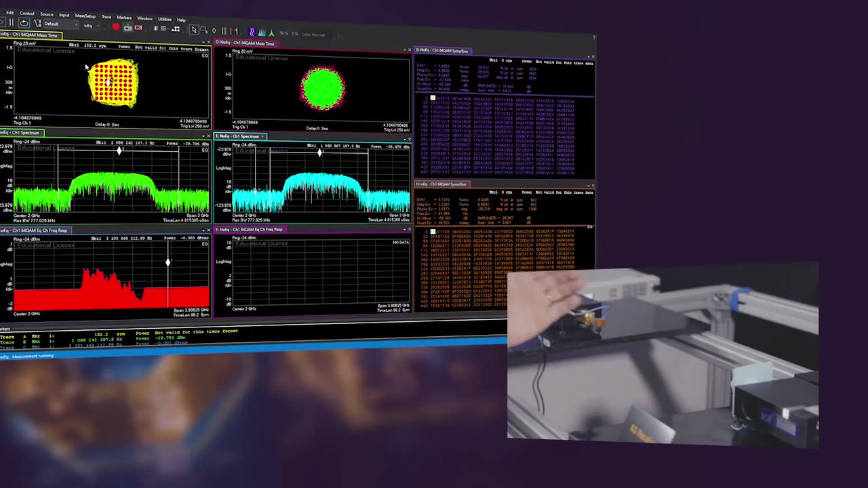The image size is (868, 488).
Task: Select the zoom box tool
Action: tap(204, 30)
